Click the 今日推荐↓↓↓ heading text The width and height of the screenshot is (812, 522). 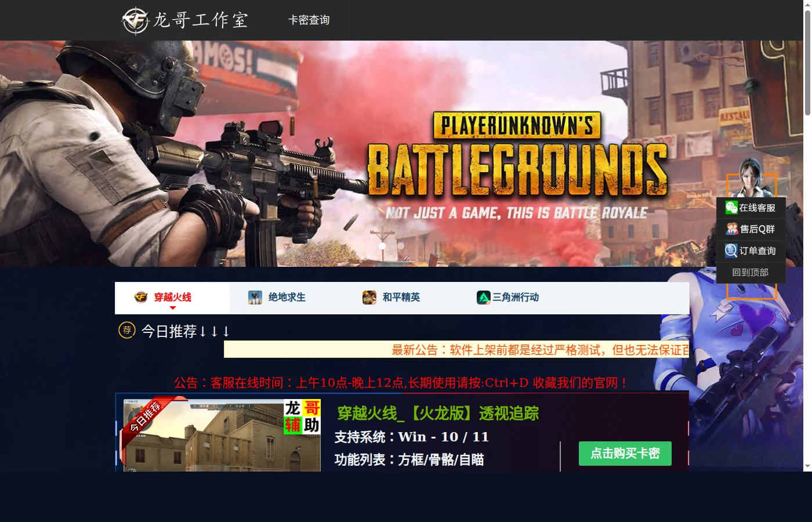186,331
